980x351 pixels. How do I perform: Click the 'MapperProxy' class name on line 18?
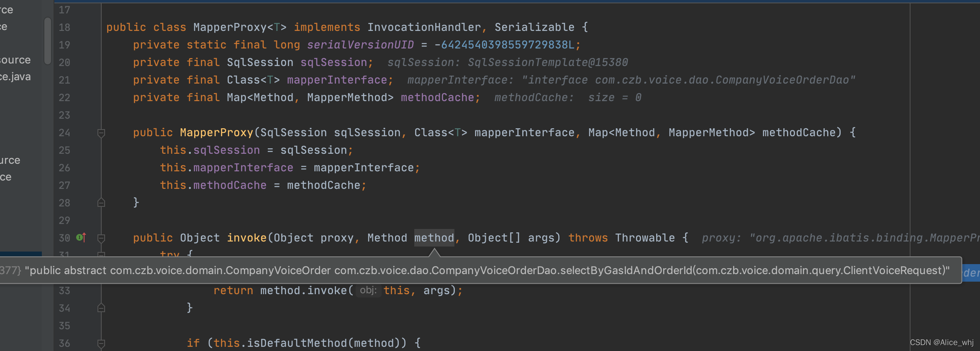point(230,27)
